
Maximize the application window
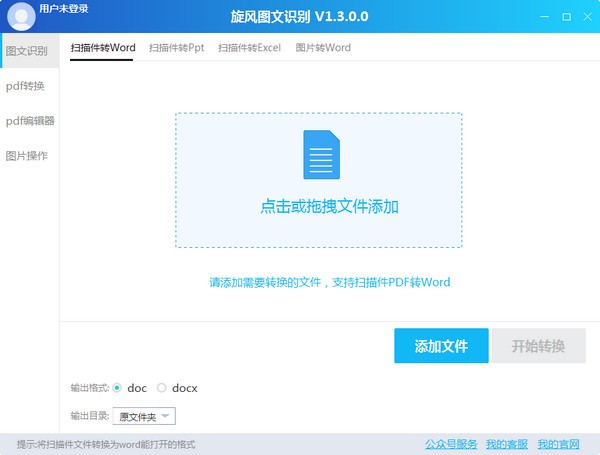[567, 17]
